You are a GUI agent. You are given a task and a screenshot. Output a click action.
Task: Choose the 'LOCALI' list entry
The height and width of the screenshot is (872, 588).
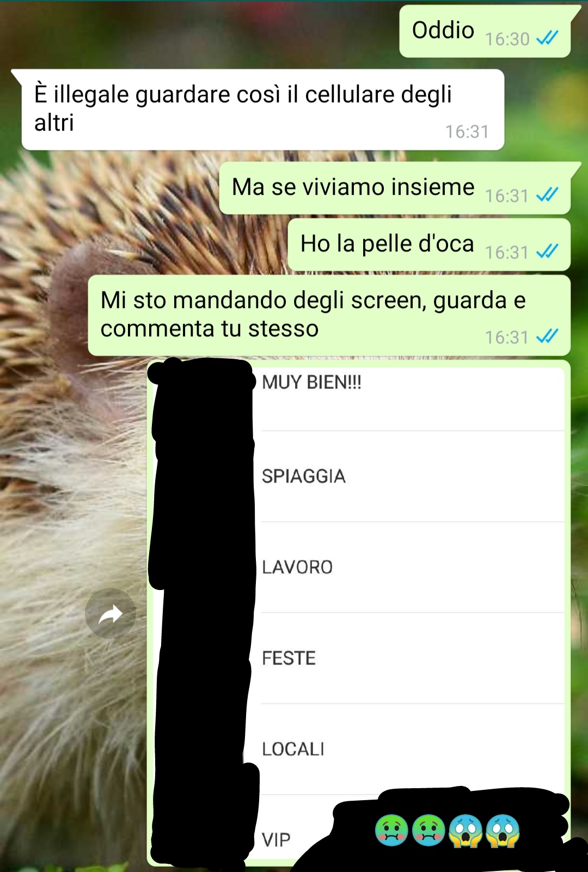pos(412,749)
